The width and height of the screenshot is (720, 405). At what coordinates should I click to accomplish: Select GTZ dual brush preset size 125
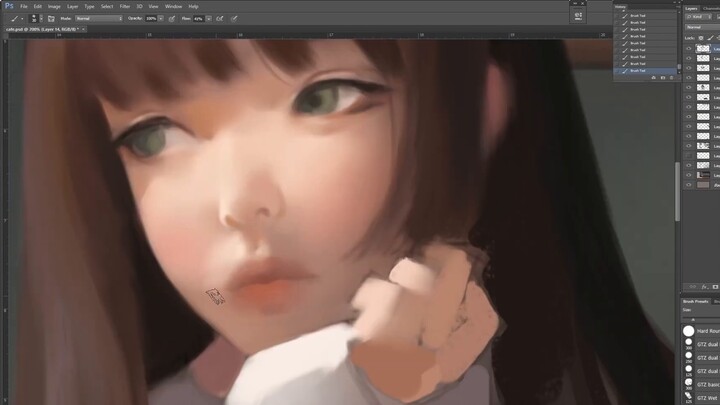tap(701, 371)
